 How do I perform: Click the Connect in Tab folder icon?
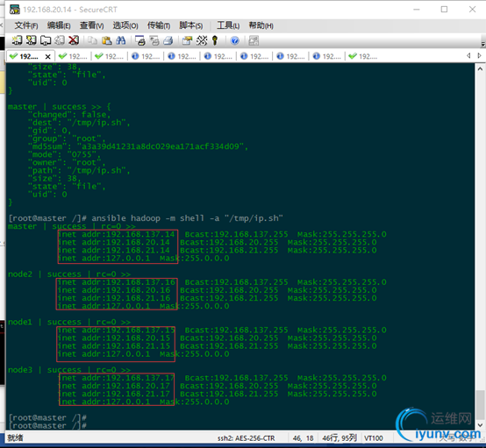point(46,40)
